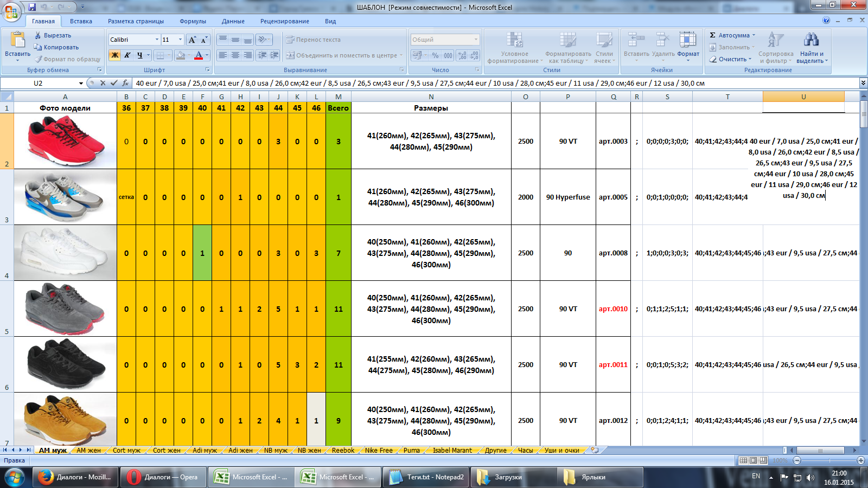Click the Increase Font Size icon
This screenshot has width=868, height=488.
point(192,40)
